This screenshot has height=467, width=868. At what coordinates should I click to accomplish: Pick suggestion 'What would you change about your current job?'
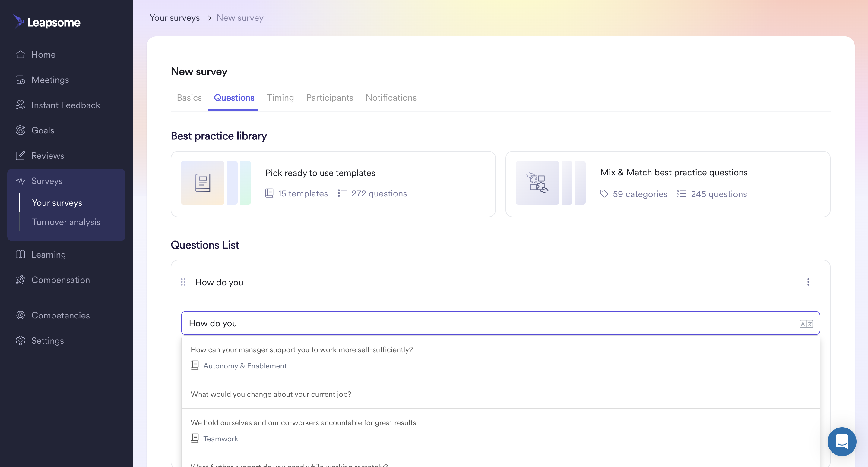(500, 394)
